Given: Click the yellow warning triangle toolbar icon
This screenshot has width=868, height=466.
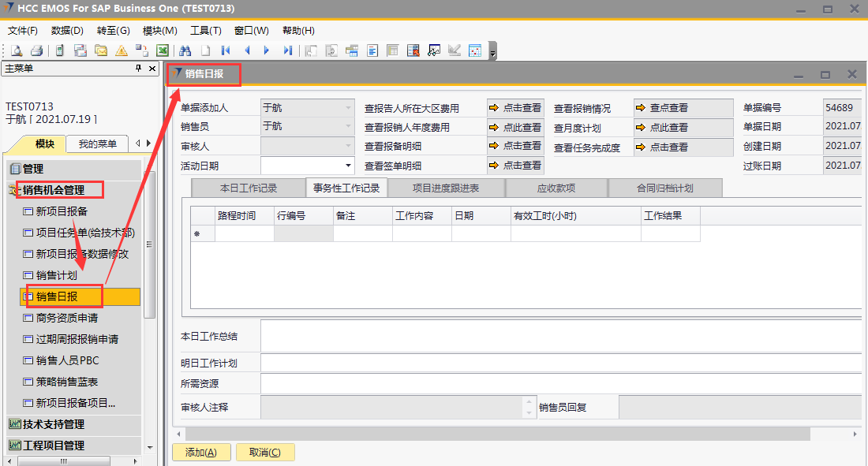Looking at the screenshot, I should [x=121, y=50].
